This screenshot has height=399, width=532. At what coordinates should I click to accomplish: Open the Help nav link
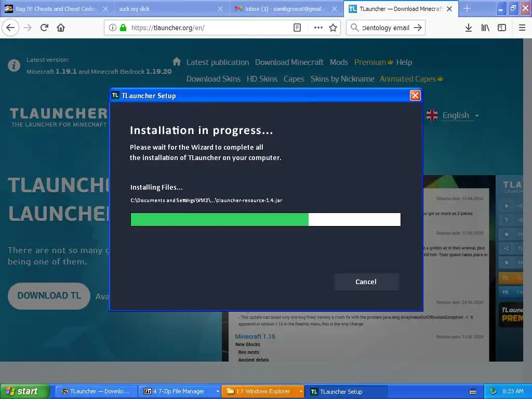pos(404,62)
